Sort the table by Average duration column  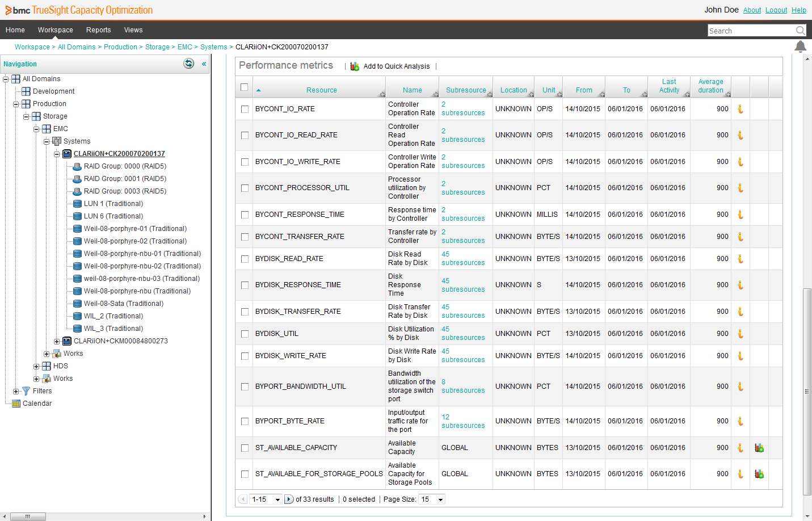click(710, 86)
